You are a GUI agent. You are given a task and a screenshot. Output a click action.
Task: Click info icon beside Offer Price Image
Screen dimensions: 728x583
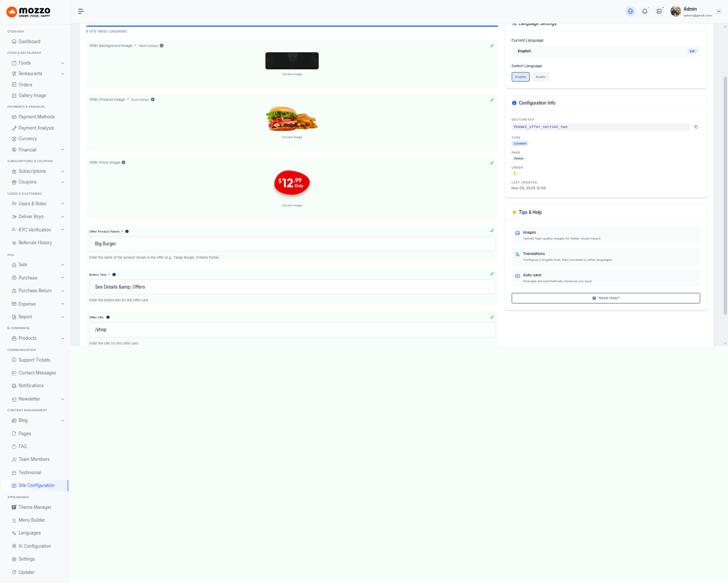click(x=124, y=163)
